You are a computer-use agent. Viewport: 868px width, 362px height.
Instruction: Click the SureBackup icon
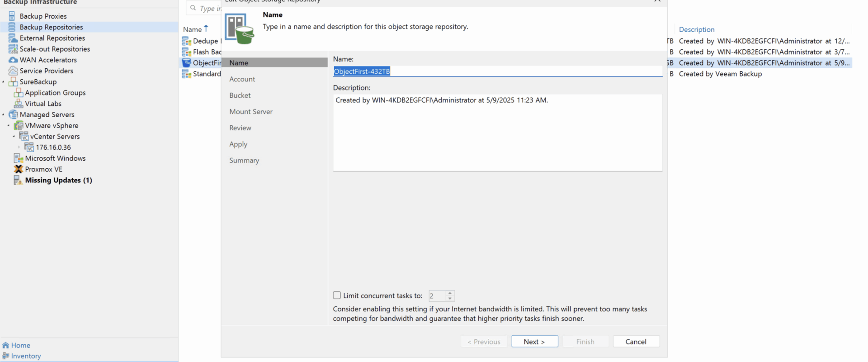click(13, 82)
